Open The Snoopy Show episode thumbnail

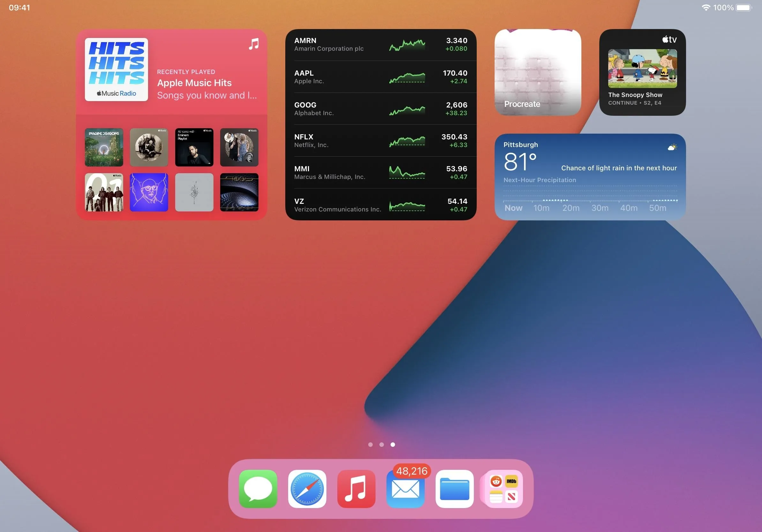point(642,69)
